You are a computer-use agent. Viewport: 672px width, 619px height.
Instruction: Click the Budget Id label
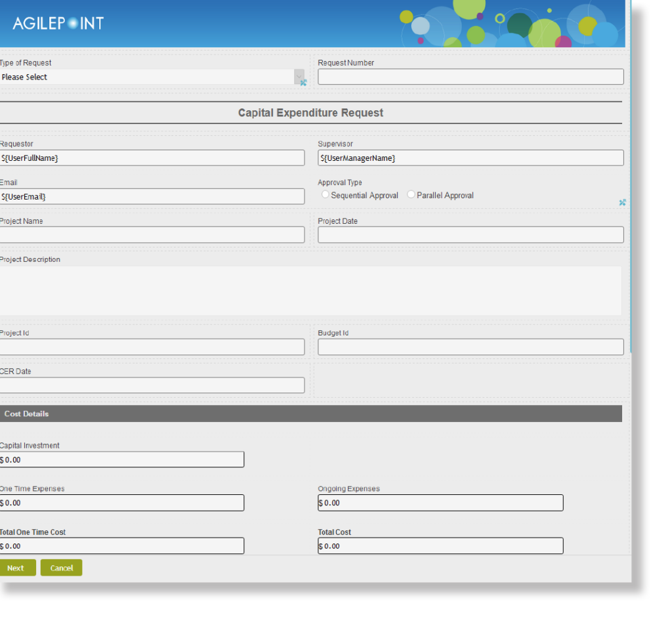tap(333, 333)
